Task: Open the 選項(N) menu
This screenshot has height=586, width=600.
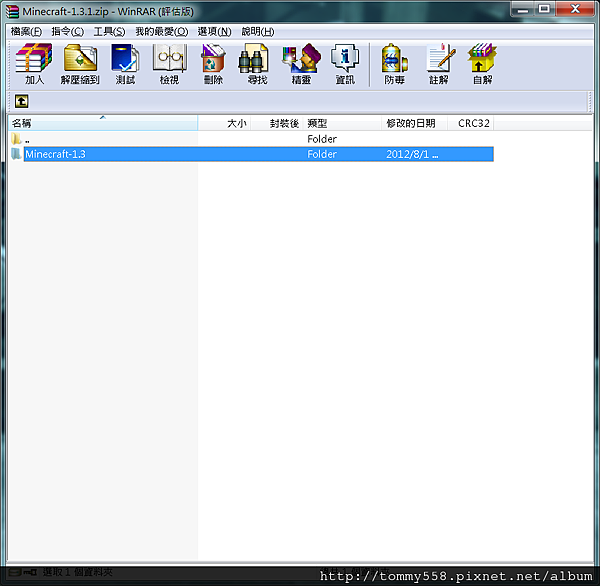Action: (x=214, y=31)
